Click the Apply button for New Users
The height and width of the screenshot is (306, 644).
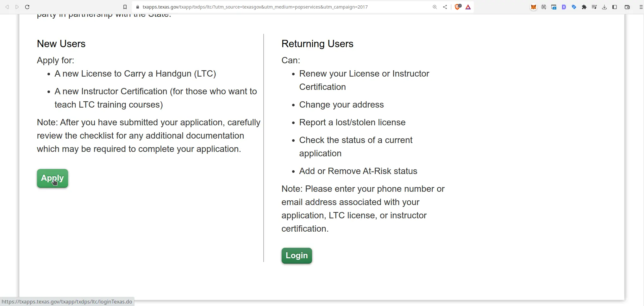(x=52, y=178)
